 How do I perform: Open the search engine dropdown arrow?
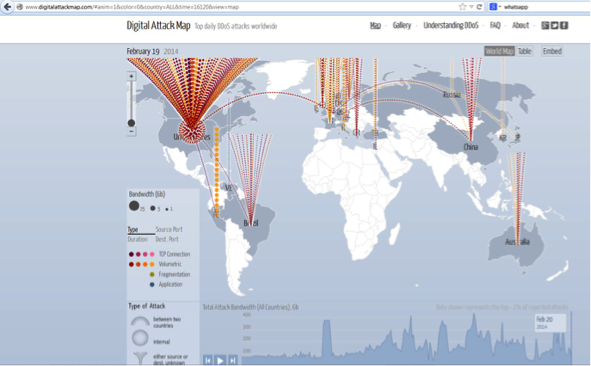pyautogui.click(x=500, y=7)
